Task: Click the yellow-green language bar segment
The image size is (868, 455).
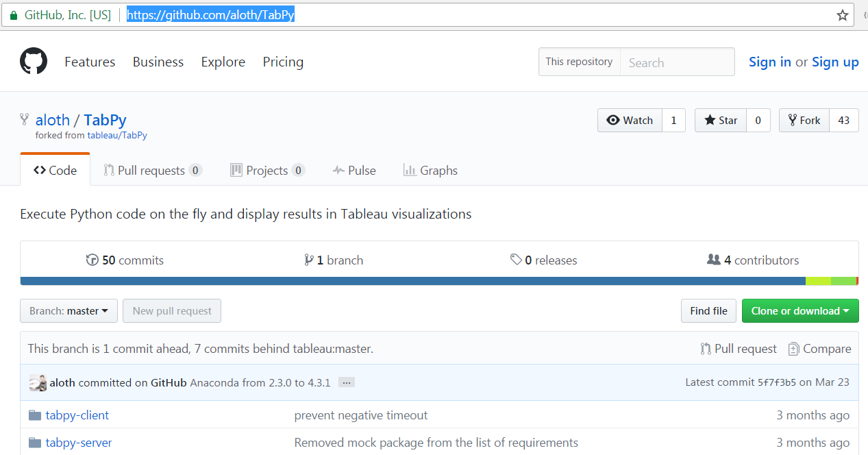Action: pos(818,281)
